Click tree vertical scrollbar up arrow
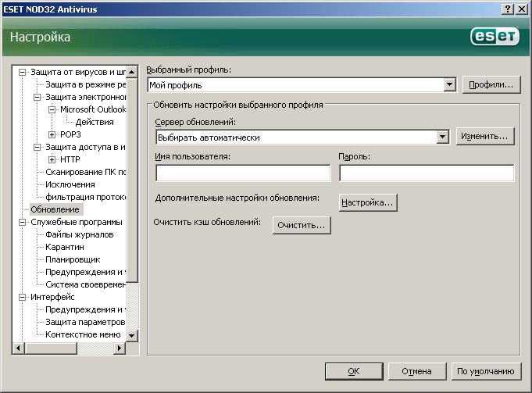This screenshot has height=393, width=532. 132,72
